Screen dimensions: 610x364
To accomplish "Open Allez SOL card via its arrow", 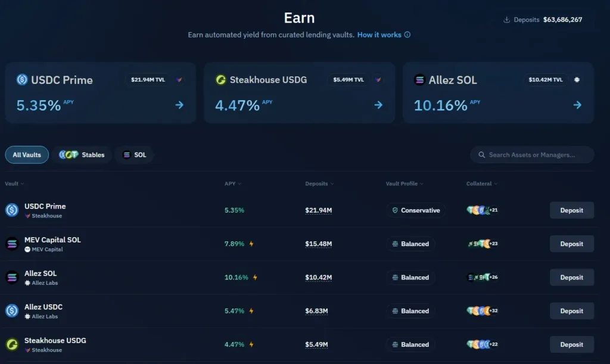I will [x=577, y=105].
